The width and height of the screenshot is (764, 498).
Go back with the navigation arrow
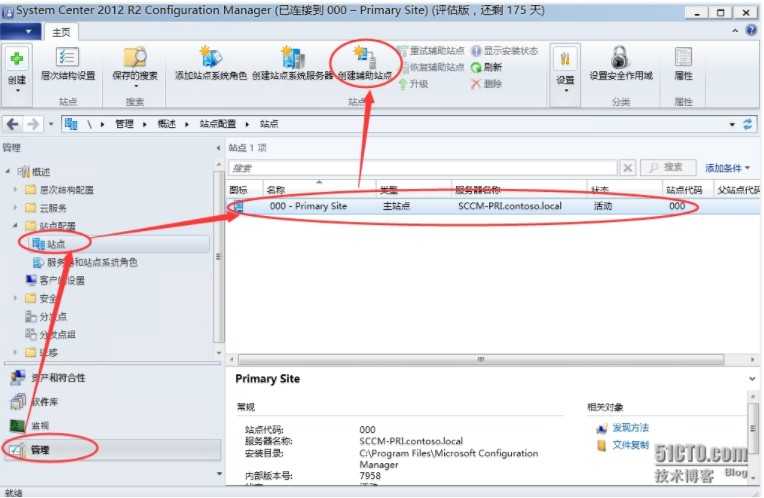(13, 124)
